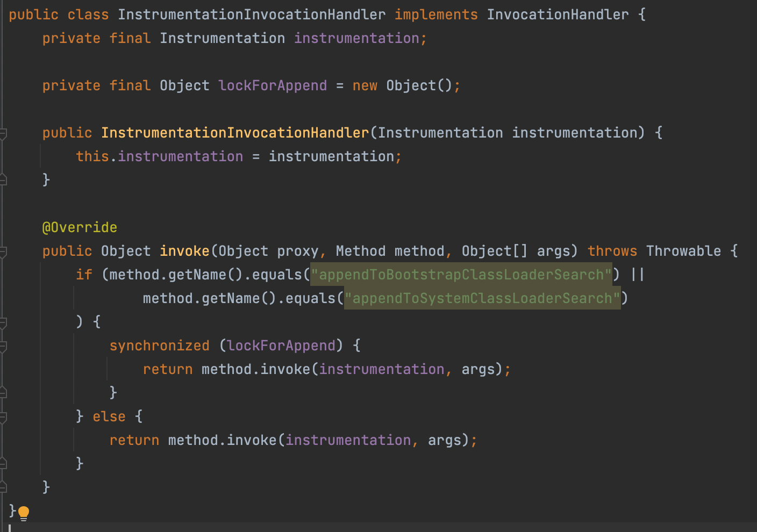The image size is (757, 532).
Task: Collapse the constructor using its gutter fold marker
Action: (3, 133)
